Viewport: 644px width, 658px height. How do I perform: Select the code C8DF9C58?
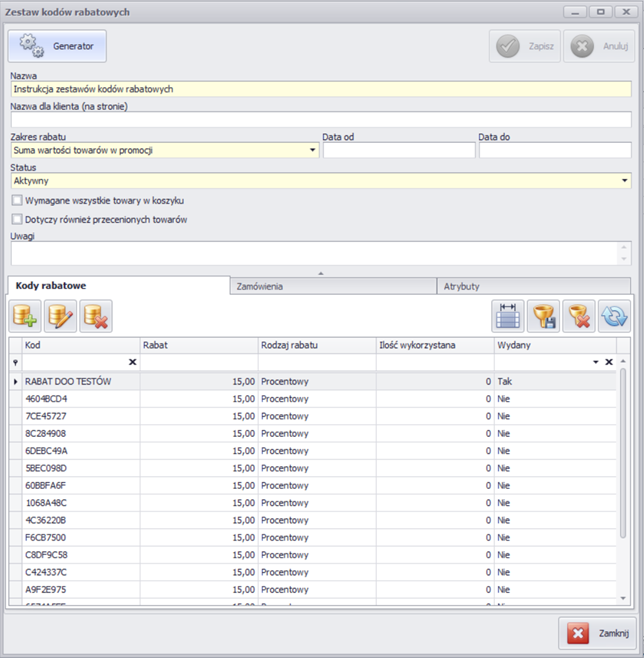46,555
